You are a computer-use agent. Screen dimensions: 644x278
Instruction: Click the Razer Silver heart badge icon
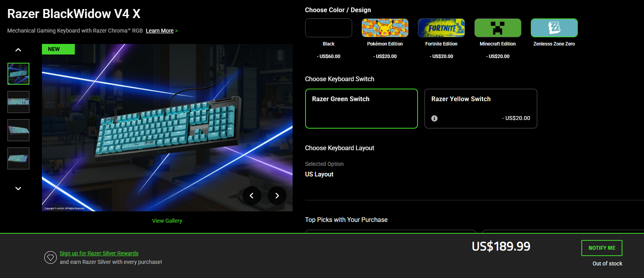coord(51,258)
